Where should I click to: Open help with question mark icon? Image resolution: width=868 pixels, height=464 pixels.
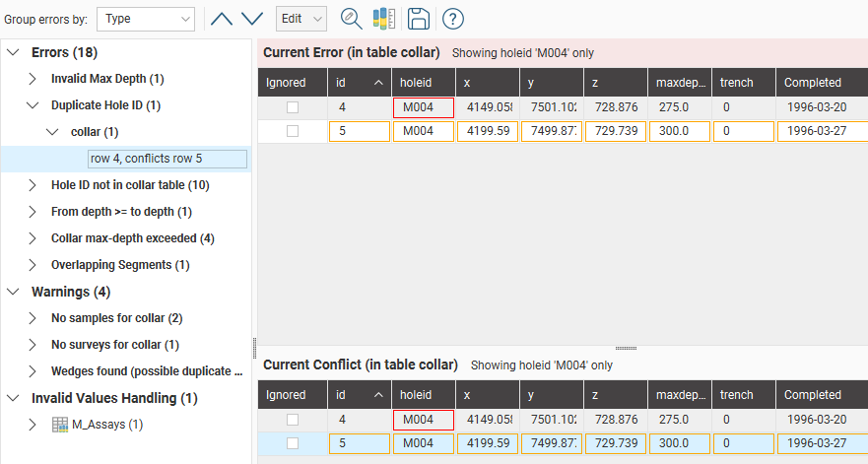(452, 19)
